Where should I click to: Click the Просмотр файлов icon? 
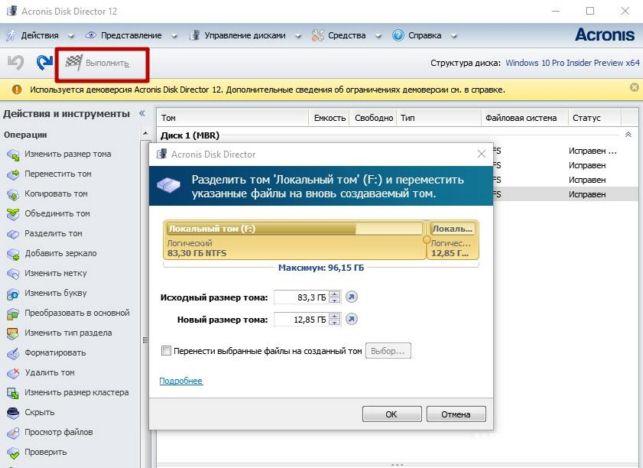13,432
